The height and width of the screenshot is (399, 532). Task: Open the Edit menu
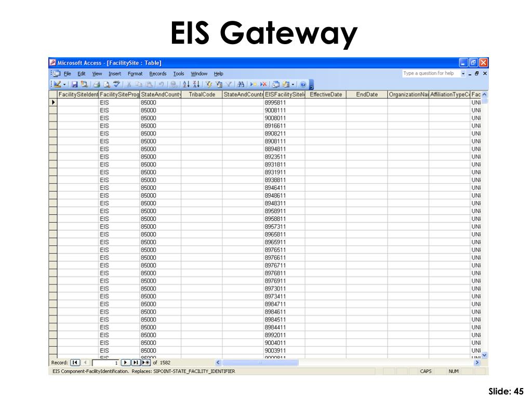[82, 74]
